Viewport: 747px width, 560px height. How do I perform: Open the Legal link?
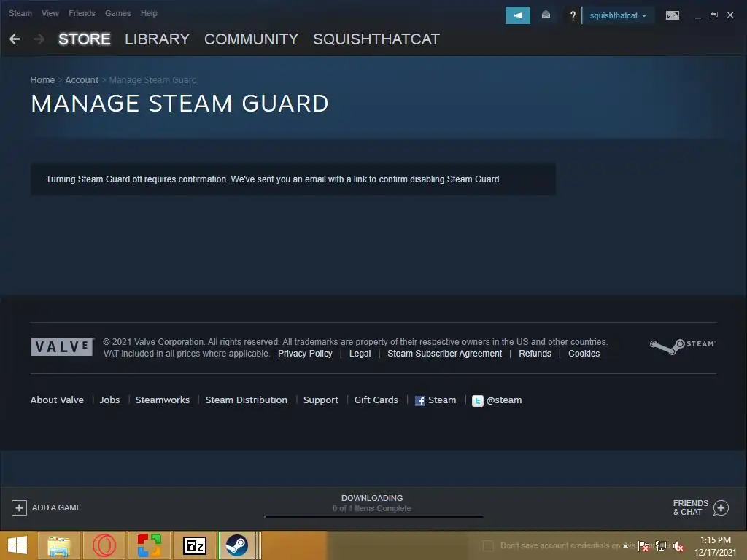point(360,354)
